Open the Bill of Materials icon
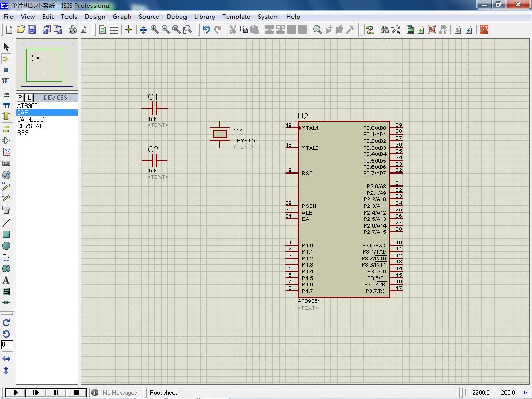This screenshot has width=532, height=399. (x=458, y=30)
